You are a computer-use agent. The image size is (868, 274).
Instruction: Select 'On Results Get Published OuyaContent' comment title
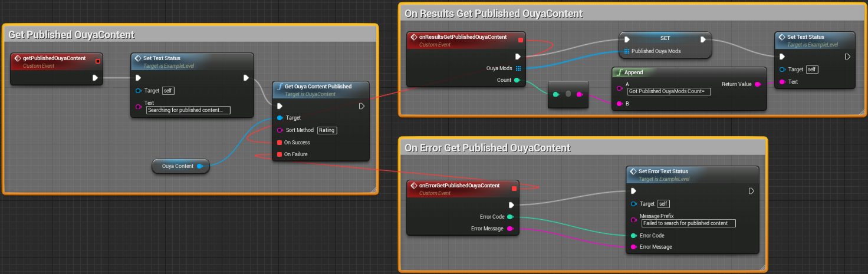pos(494,14)
